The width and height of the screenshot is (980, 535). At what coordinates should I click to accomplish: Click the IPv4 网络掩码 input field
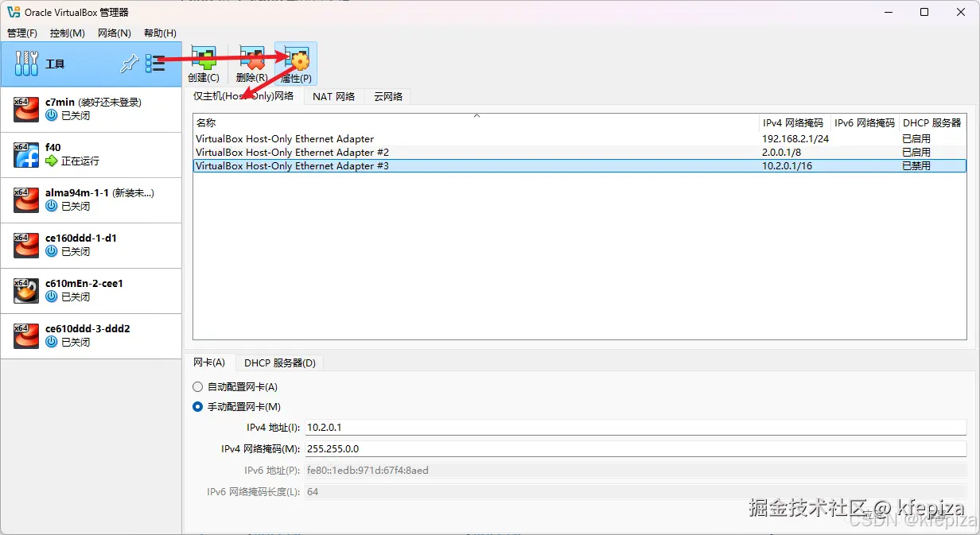pyautogui.click(x=636, y=449)
